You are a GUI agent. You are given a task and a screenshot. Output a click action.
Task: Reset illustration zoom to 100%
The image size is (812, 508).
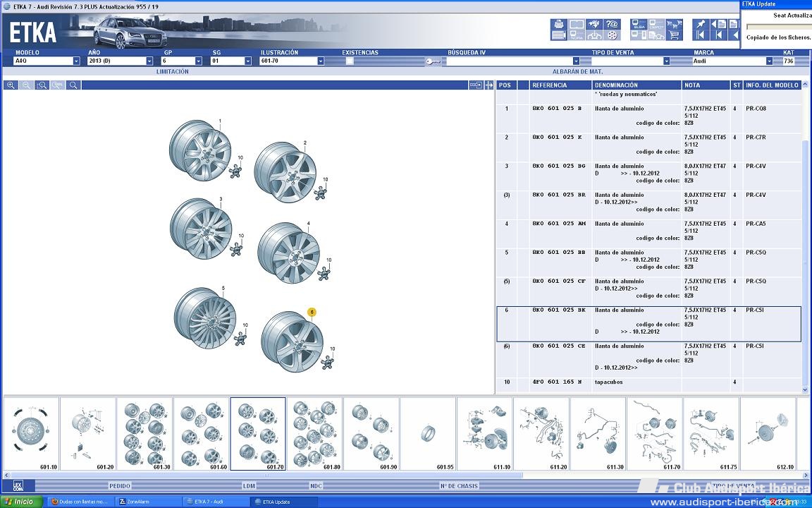coord(58,85)
